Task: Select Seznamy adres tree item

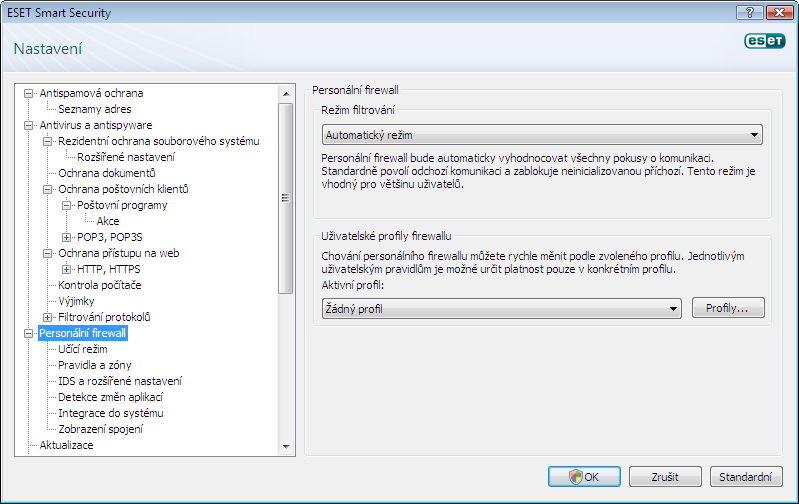Action: click(x=95, y=109)
